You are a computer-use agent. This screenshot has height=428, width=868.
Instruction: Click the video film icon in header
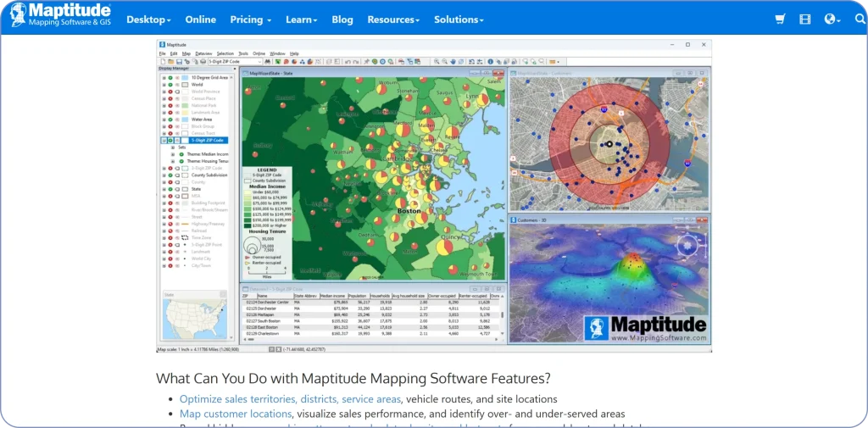pos(804,19)
